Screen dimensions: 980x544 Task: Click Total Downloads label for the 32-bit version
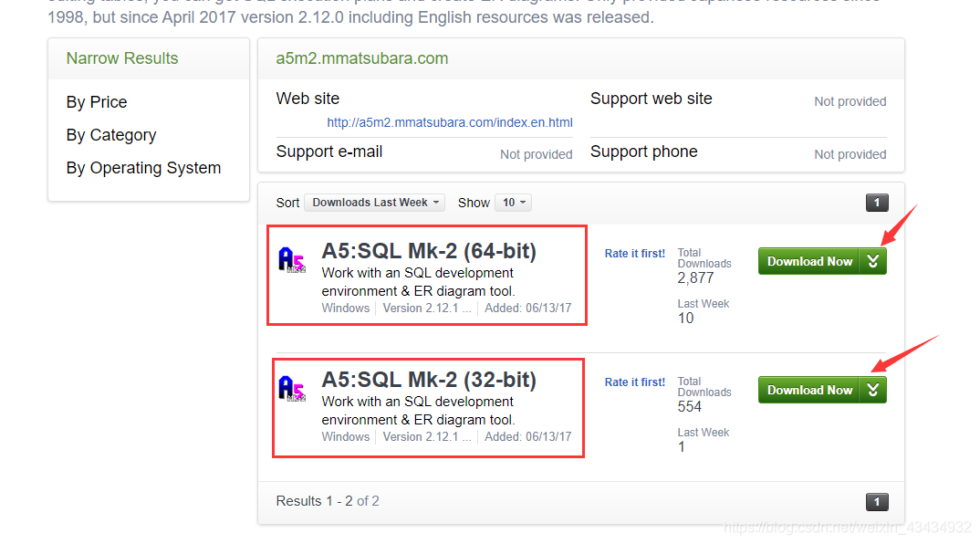[x=704, y=387]
